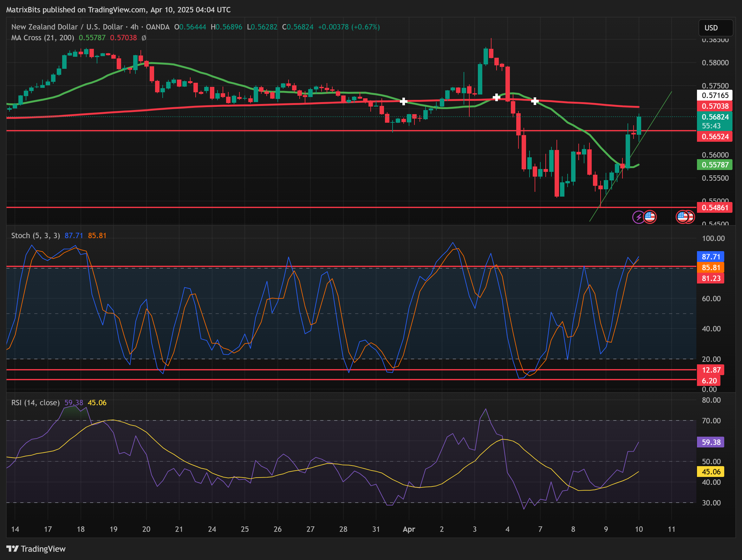Click the red 0.54861 support label
Screen dimensions: 742x560
click(x=715, y=208)
